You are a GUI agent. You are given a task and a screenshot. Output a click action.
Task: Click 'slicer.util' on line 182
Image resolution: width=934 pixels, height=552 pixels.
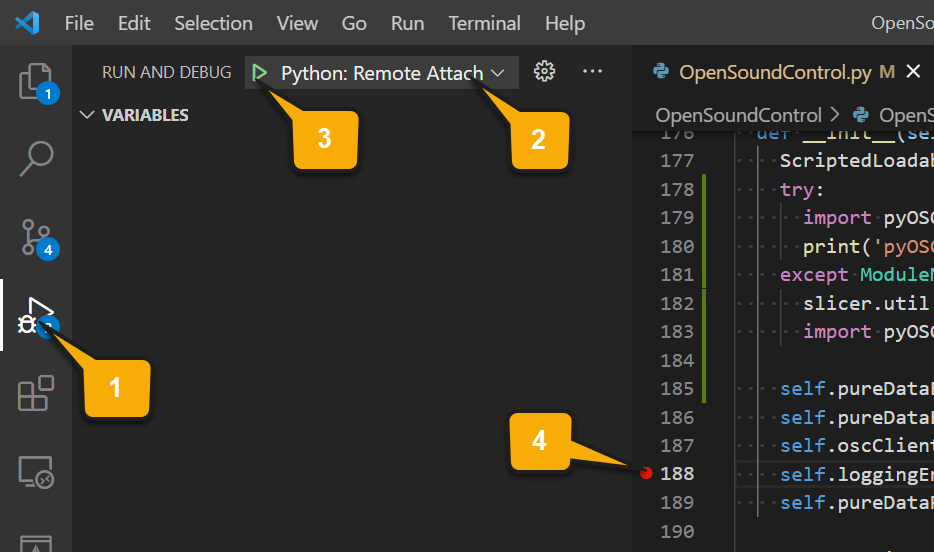click(866, 303)
